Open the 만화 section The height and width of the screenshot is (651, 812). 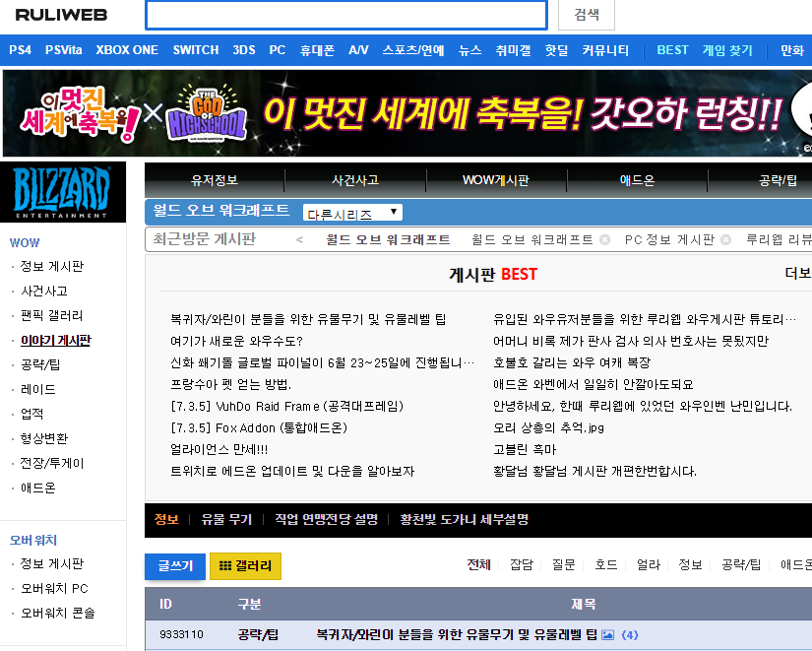click(x=792, y=50)
